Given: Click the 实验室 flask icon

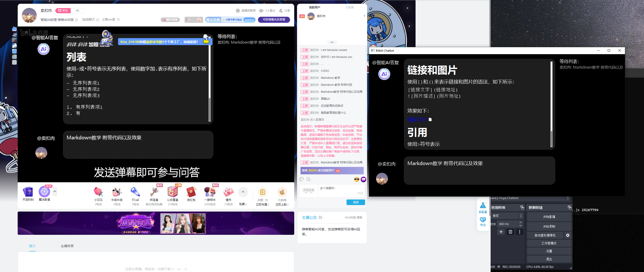Looking at the screenshot, I should (483, 206).
